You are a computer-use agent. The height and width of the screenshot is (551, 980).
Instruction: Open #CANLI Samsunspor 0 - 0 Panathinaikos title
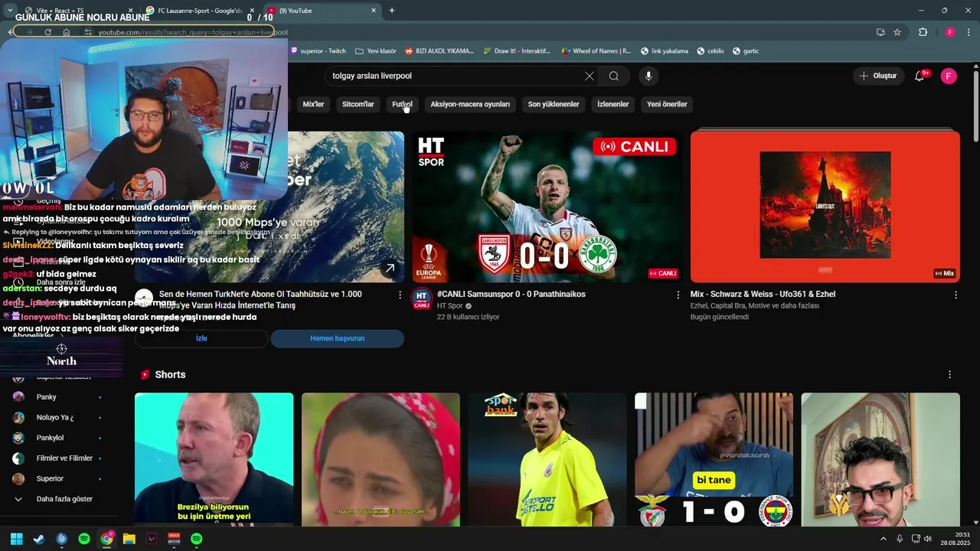[511, 294]
